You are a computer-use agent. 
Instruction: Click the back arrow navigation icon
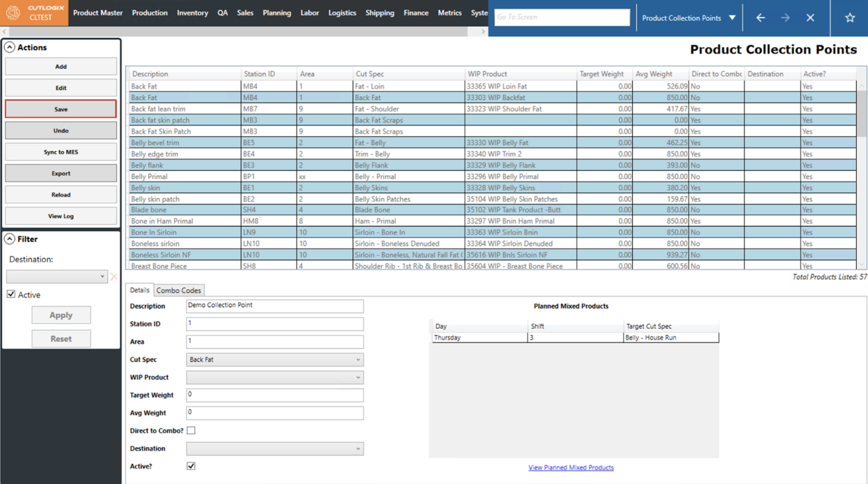coord(760,18)
